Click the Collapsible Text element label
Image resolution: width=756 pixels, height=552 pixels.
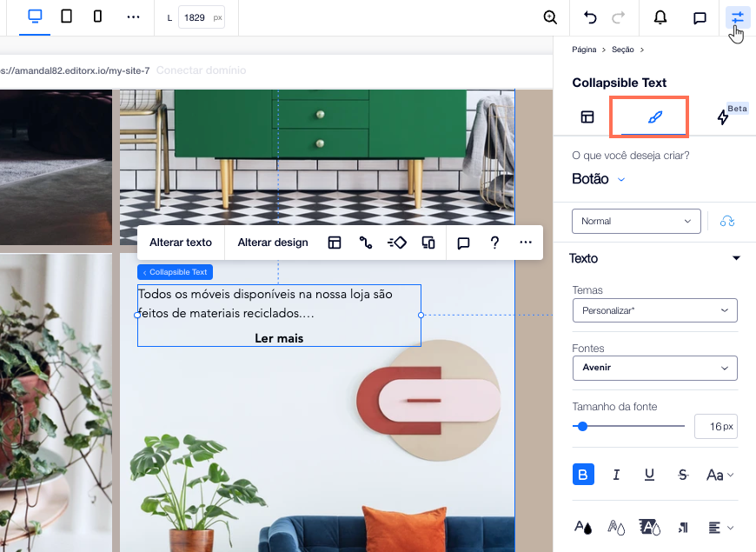(175, 272)
